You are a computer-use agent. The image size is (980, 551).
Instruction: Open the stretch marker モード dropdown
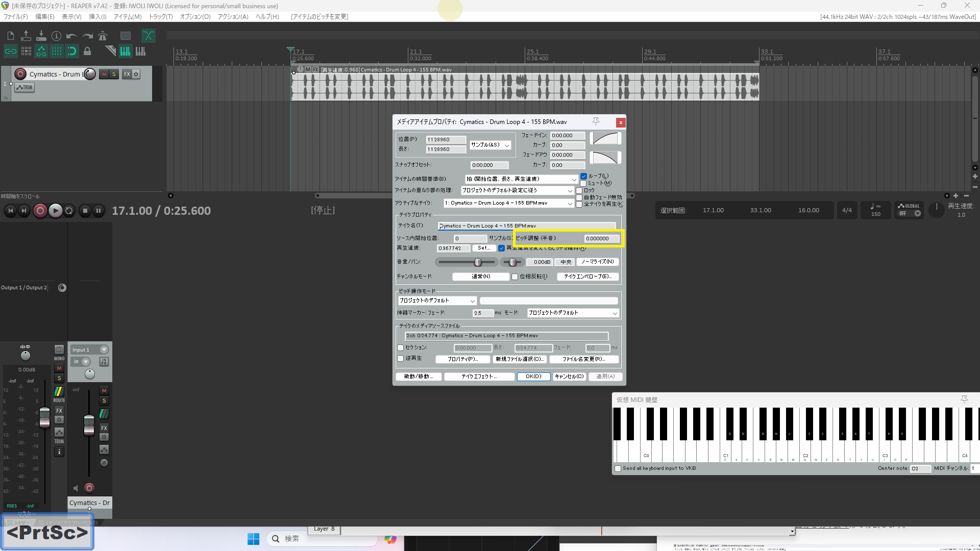(x=573, y=313)
